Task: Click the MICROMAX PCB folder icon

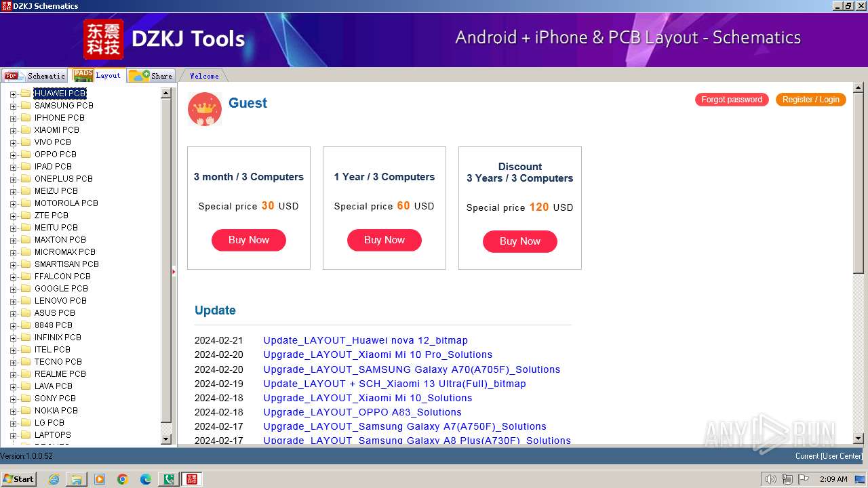Action: pos(26,251)
